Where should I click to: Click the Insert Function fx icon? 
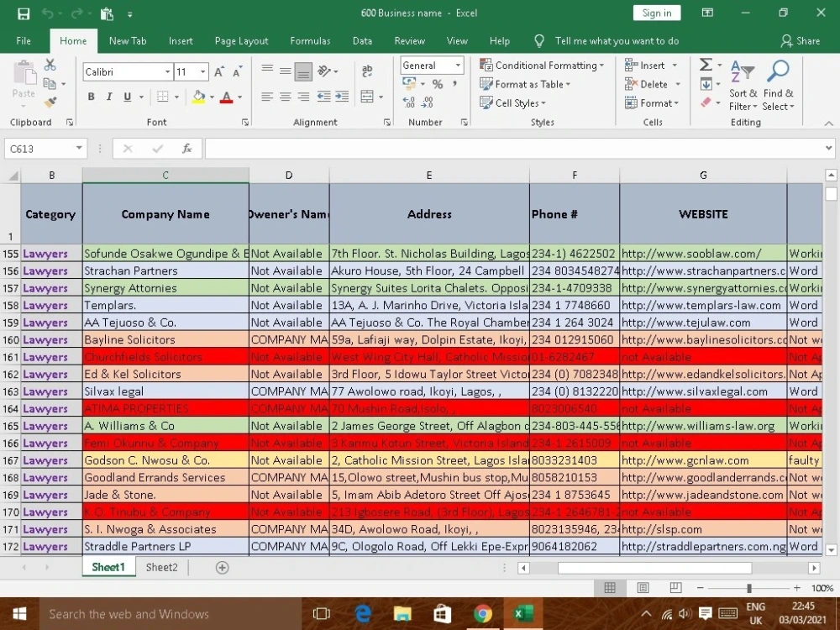(x=187, y=149)
